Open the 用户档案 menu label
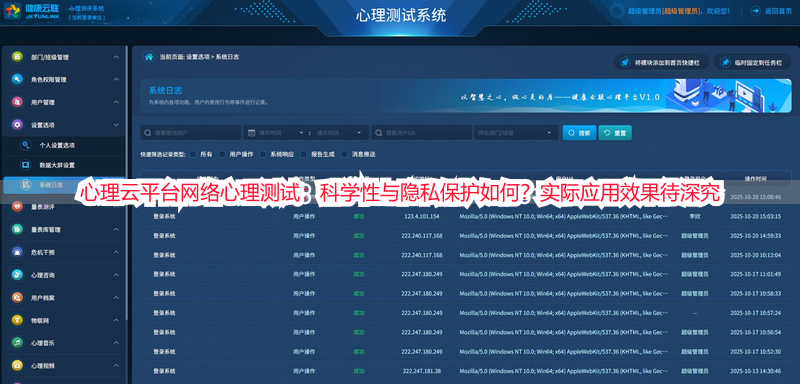 pyautogui.click(x=42, y=297)
